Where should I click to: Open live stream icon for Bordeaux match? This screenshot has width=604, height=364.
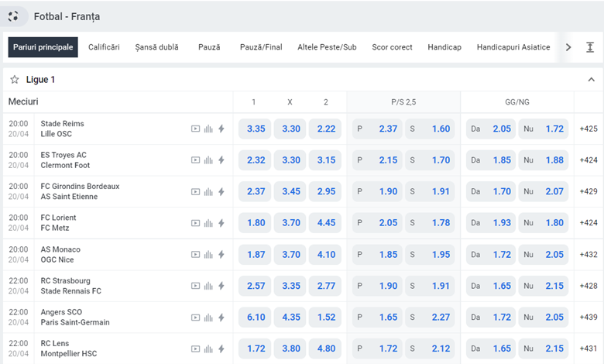(x=195, y=191)
